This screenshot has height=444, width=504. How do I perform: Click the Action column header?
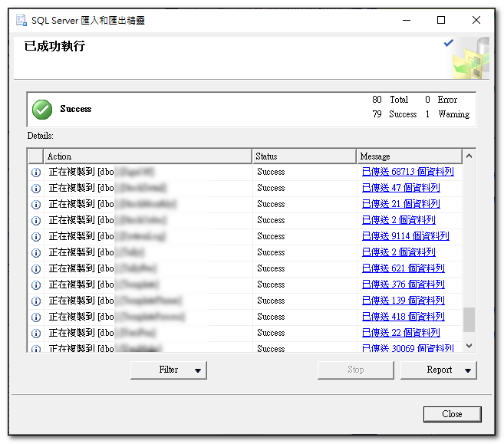click(148, 156)
